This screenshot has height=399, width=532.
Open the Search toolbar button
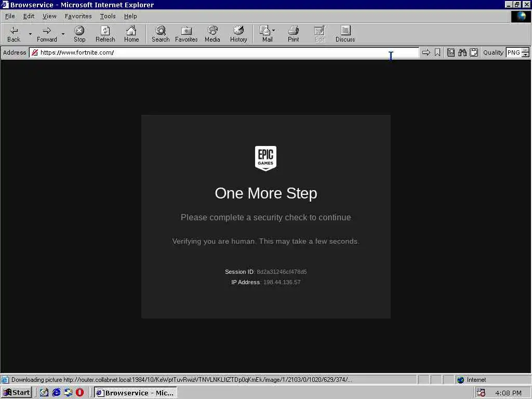point(161,34)
